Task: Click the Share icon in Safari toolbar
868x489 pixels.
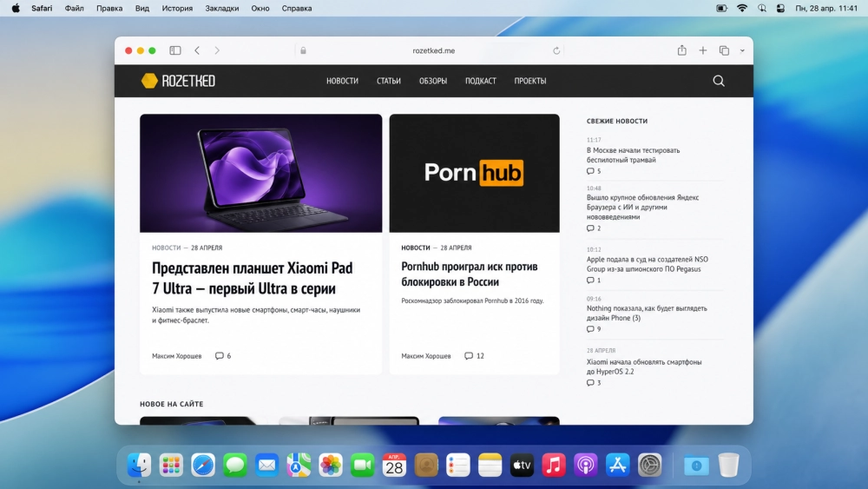Action: (682, 50)
